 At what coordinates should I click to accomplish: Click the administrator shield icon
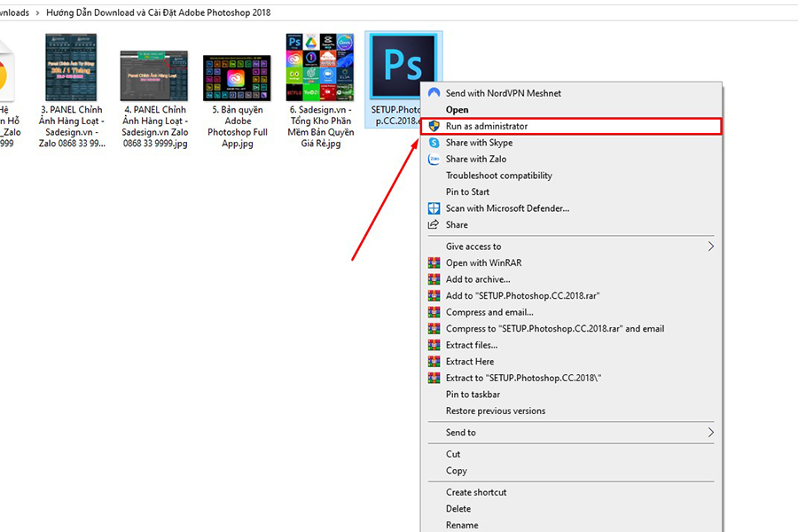tap(434, 126)
